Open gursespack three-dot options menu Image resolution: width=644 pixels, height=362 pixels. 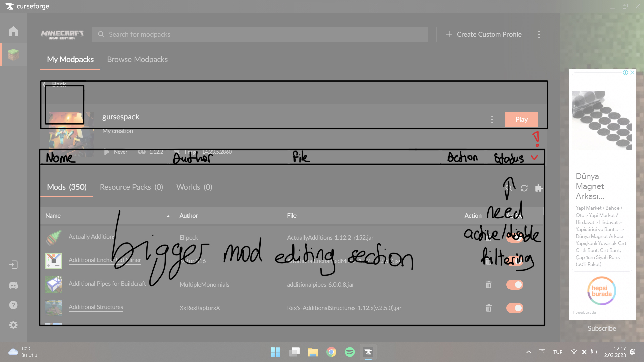[492, 119]
